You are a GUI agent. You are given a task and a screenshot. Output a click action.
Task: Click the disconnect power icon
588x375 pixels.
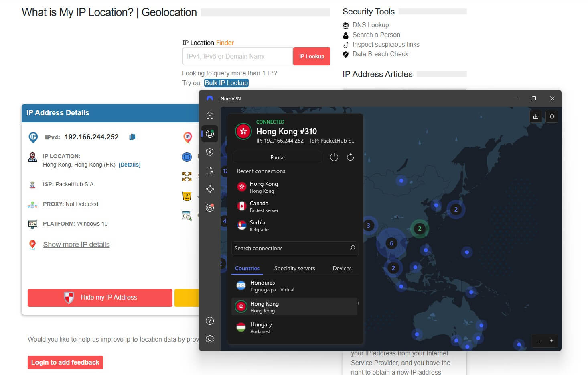pos(334,157)
